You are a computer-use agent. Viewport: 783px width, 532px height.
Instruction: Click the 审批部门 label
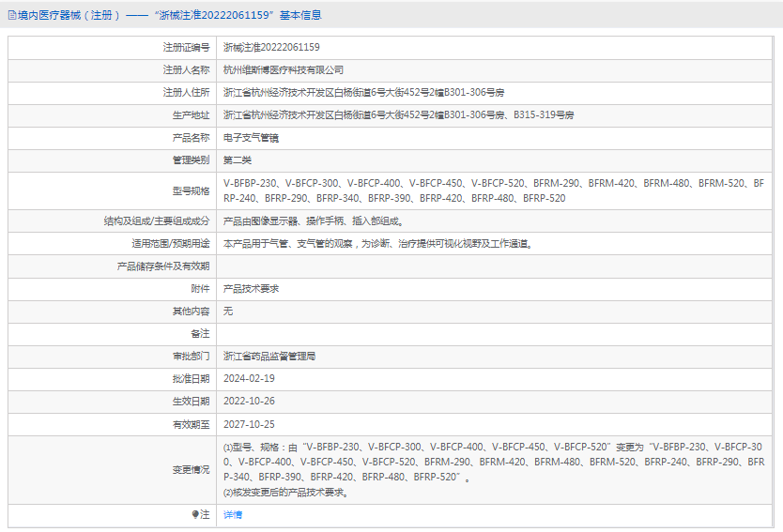tap(191, 356)
